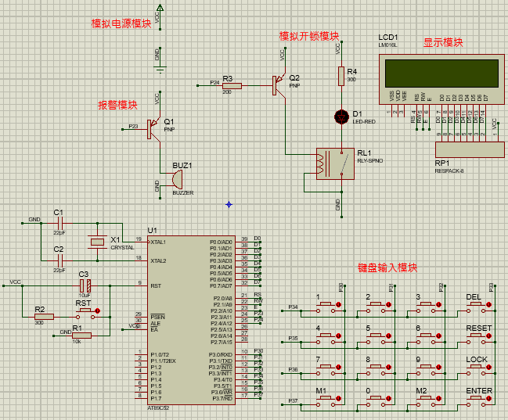The image size is (508, 420).
Task: Click capacitor C1 symbol
Action: click(60, 223)
